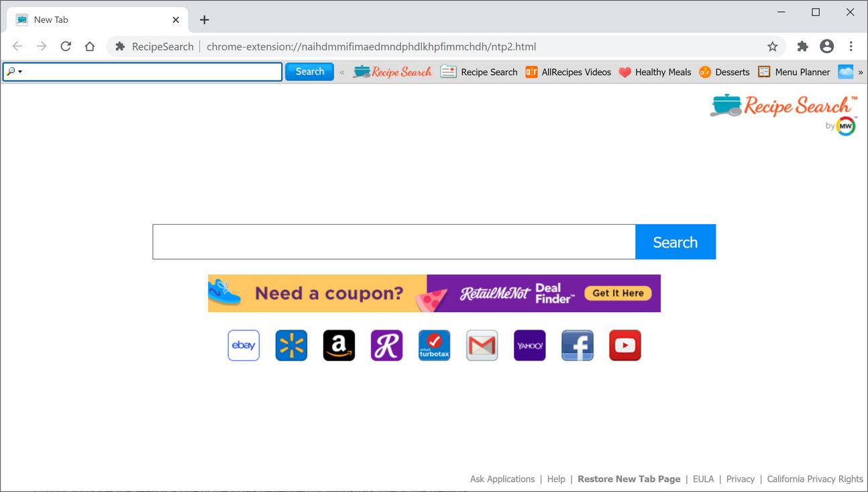The height and width of the screenshot is (492, 868).
Task: Open AllRecipes Videos toolbar link
Action: (x=568, y=72)
